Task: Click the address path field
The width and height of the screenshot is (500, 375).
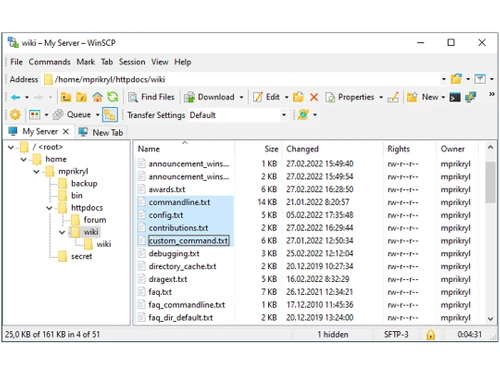Action: coord(242,79)
